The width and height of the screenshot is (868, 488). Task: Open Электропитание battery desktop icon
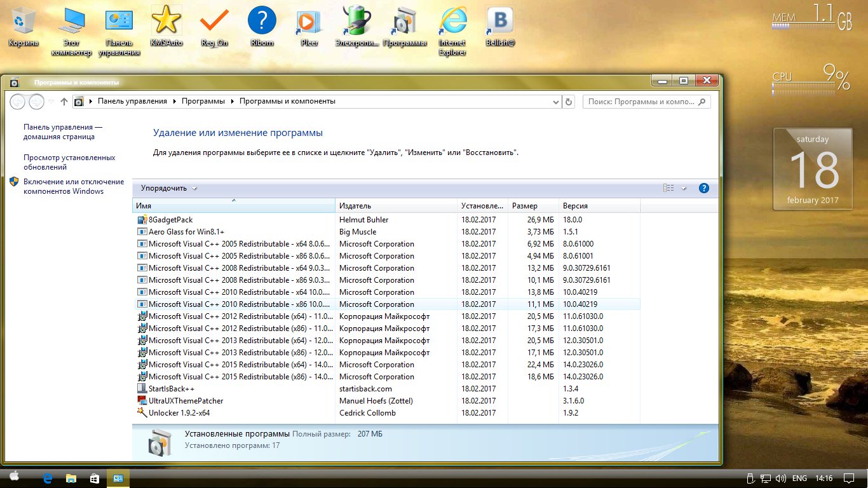pyautogui.click(x=356, y=27)
